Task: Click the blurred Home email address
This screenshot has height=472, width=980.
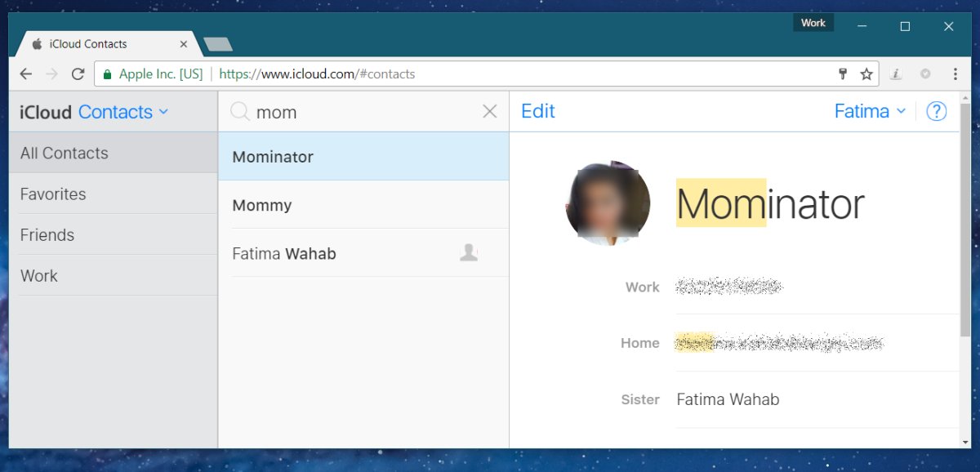Action: tap(781, 343)
